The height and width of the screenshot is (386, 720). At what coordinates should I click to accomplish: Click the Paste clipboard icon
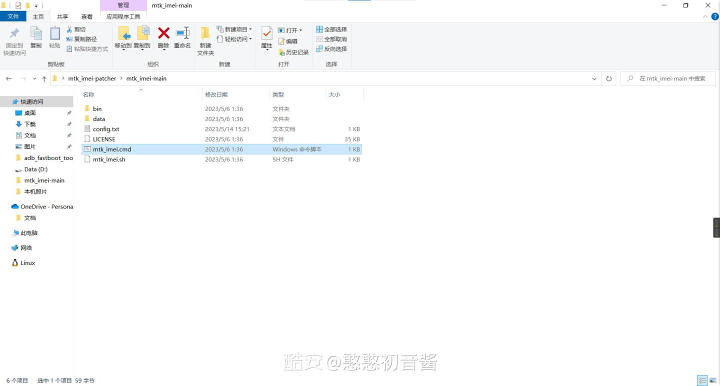coord(55,34)
